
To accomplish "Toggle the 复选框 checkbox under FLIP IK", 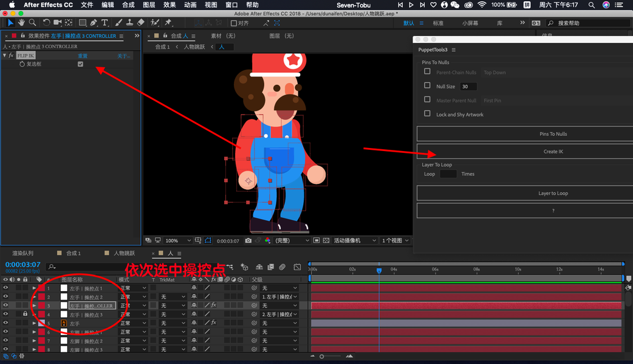I will (80, 64).
